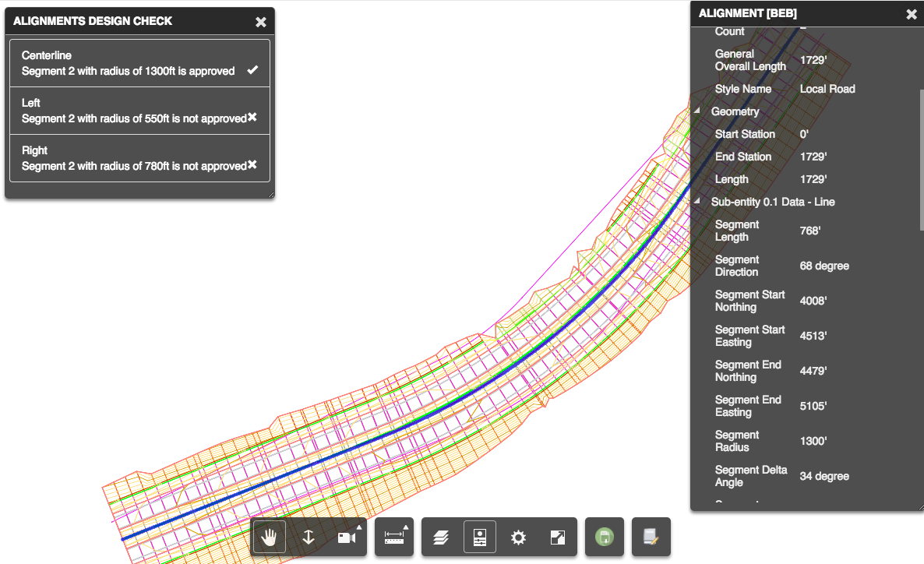Click the checkmark on the approved Centerline check

pyautogui.click(x=252, y=69)
